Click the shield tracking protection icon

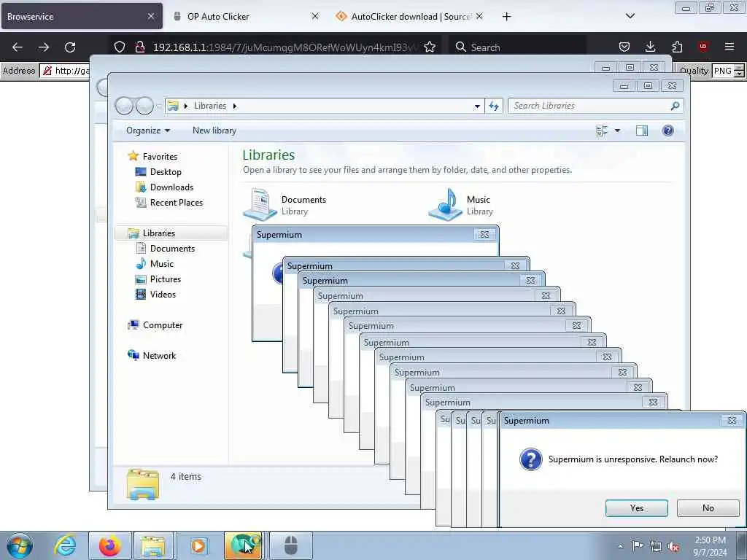pyautogui.click(x=120, y=47)
